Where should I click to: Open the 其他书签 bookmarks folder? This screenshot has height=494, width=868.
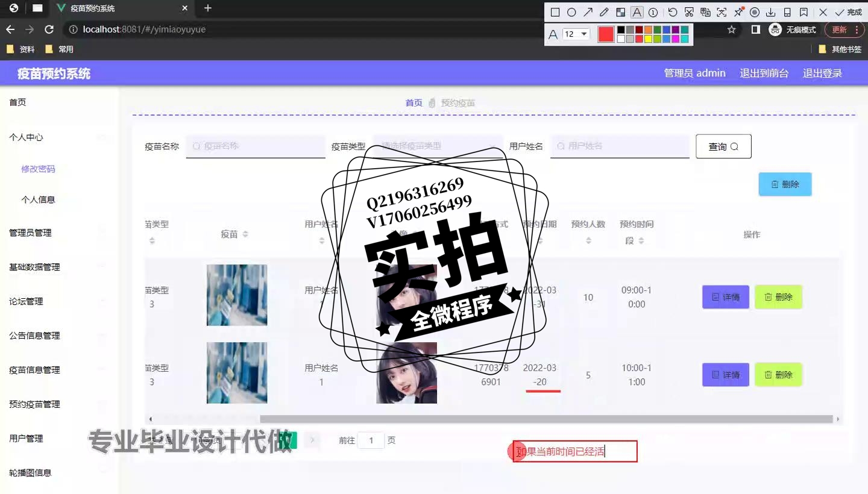click(x=840, y=49)
